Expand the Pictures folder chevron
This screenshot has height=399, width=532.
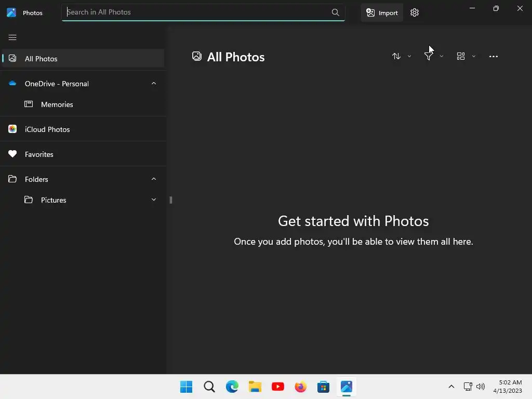(x=154, y=200)
